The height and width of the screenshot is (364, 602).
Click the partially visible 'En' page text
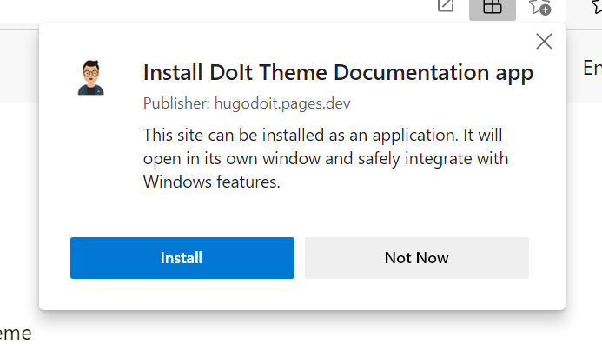pyautogui.click(x=592, y=68)
